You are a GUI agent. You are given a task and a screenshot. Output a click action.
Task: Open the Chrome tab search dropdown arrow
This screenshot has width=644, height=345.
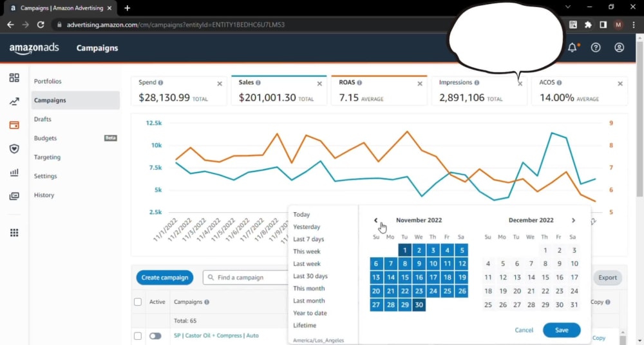568,7
